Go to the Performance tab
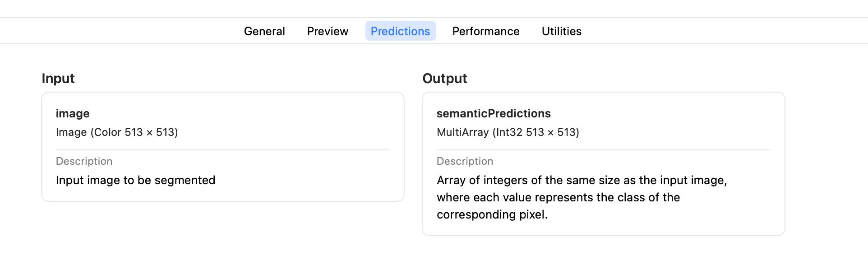Screen dimensions: 868x270 tap(486, 31)
